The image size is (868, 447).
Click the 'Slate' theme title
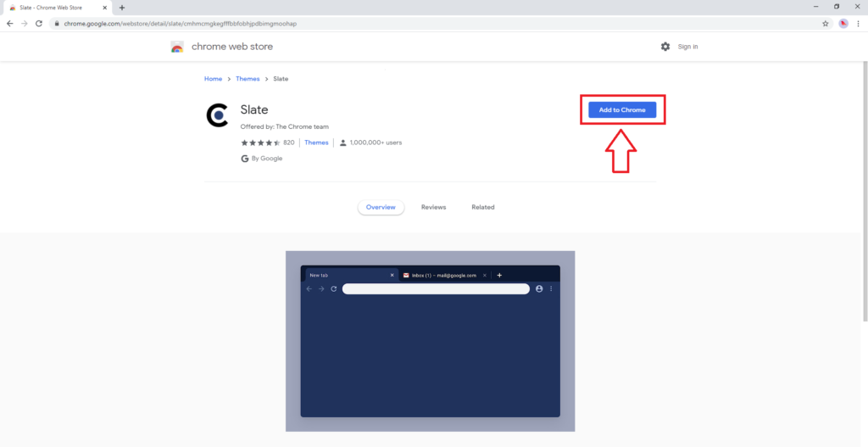tap(254, 109)
